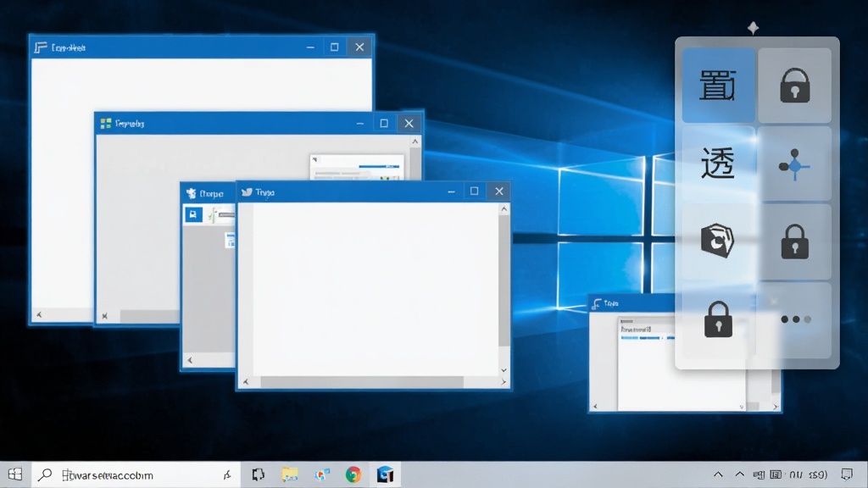Screen dimensions: 868x488
Task: Click the right scroll arrow in the bottom-right window
Action: click(775, 407)
